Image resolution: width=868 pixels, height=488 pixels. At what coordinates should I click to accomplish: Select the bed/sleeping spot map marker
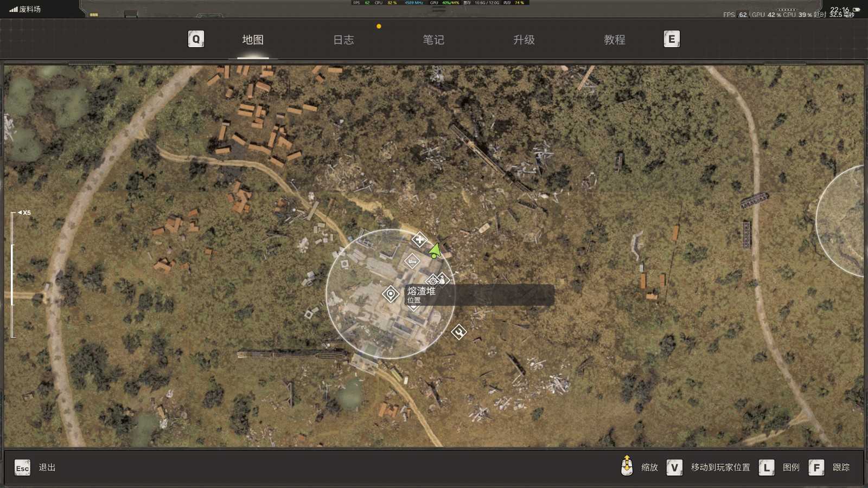point(412,261)
